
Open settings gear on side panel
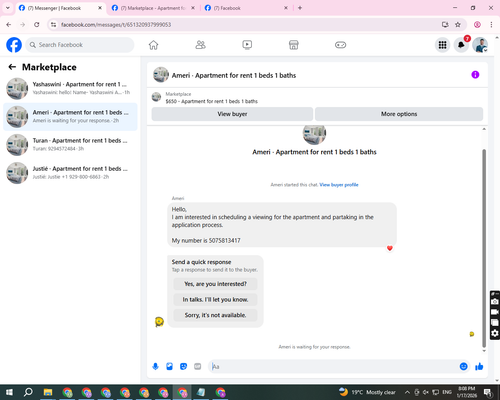tap(495, 333)
